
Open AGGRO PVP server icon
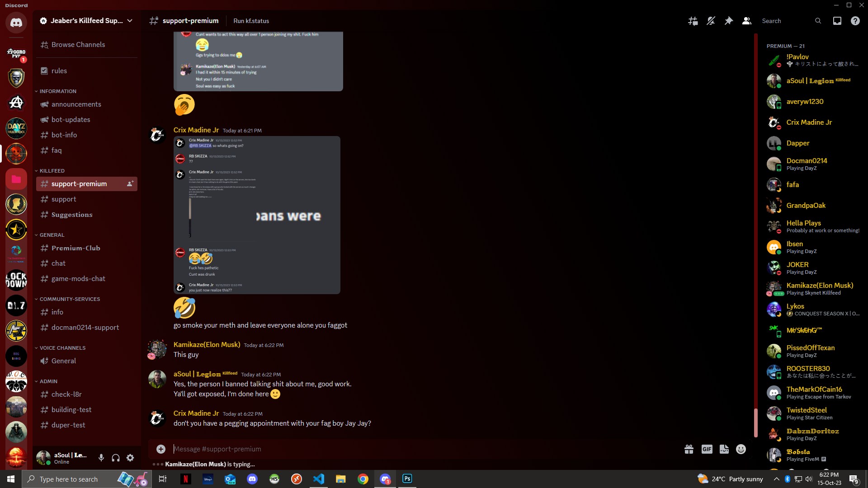(x=16, y=53)
